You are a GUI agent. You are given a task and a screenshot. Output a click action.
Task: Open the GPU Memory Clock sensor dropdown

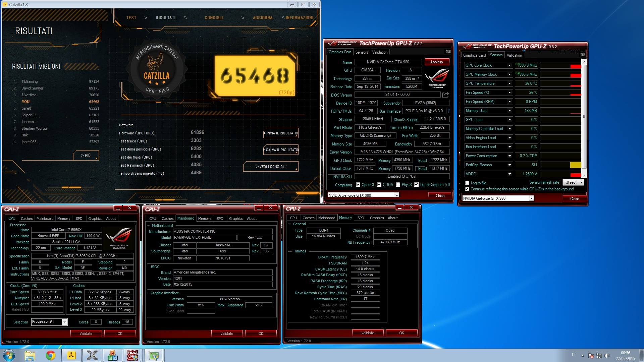(x=509, y=74)
